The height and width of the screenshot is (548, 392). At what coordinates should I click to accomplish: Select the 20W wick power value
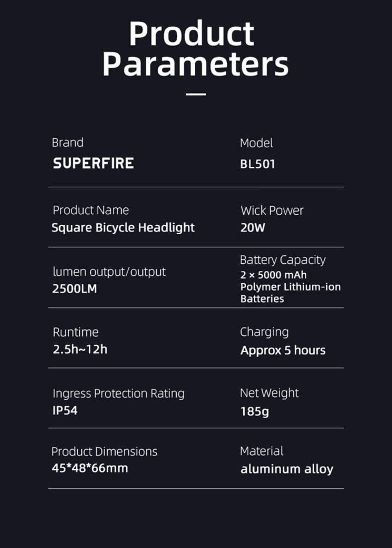pyautogui.click(x=253, y=228)
